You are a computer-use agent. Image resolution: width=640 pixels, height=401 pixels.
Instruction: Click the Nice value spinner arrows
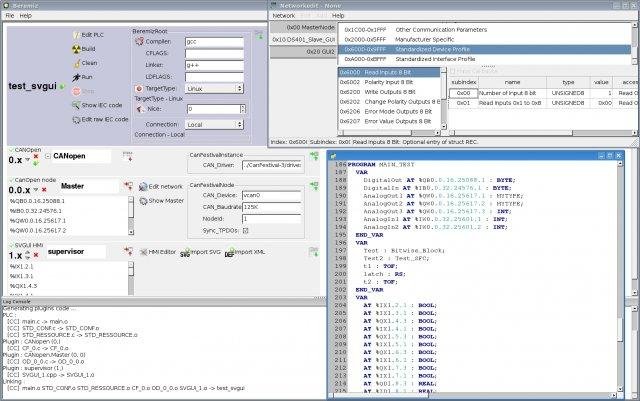(x=243, y=109)
